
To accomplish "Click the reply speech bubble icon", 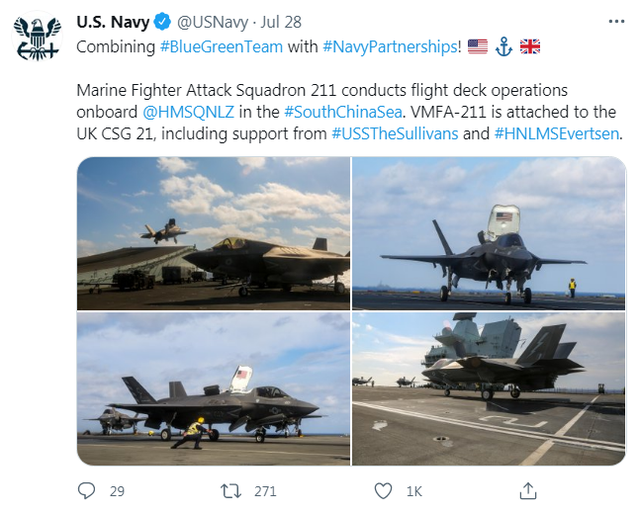I will click(87, 491).
